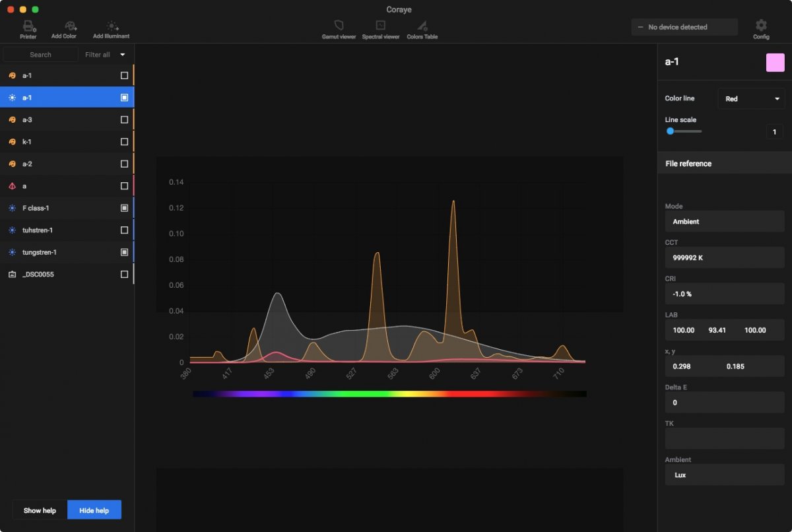
Task: Open the No device detected selector
Action: tap(684, 27)
